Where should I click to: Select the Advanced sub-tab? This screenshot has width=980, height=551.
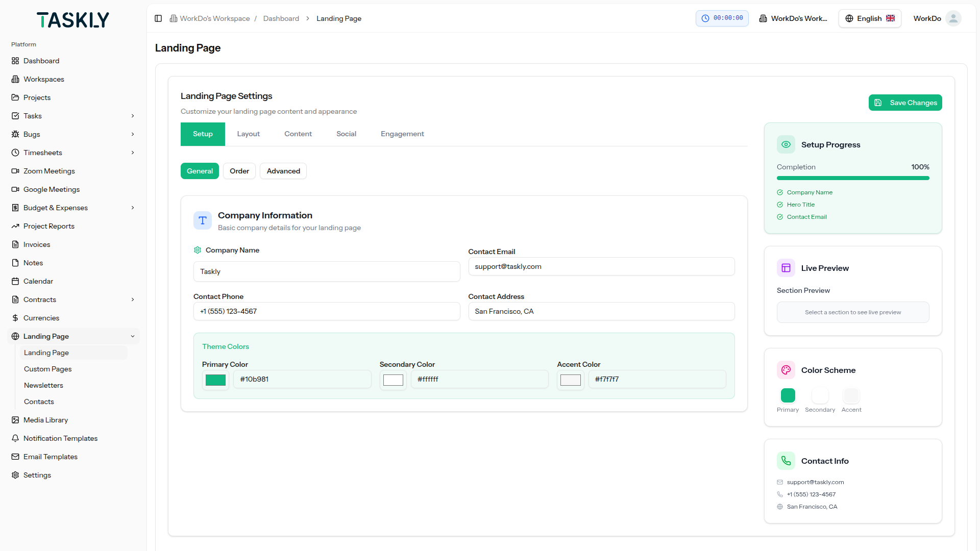click(283, 171)
